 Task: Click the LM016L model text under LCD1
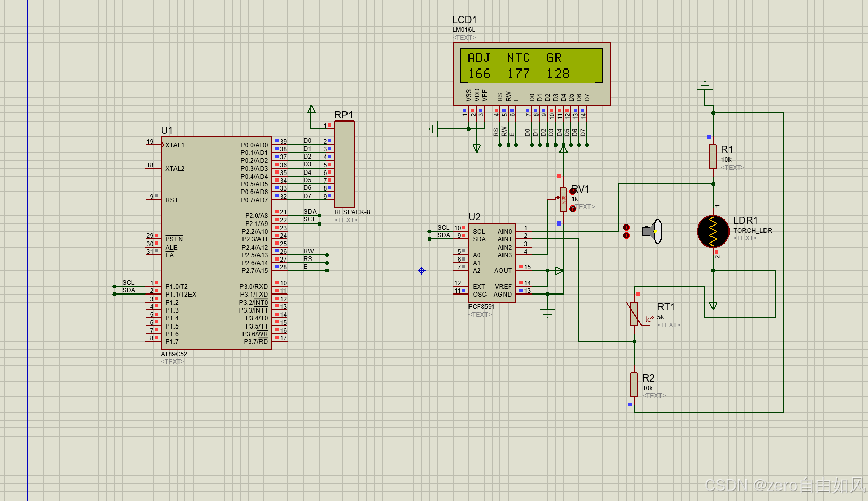pyautogui.click(x=464, y=30)
